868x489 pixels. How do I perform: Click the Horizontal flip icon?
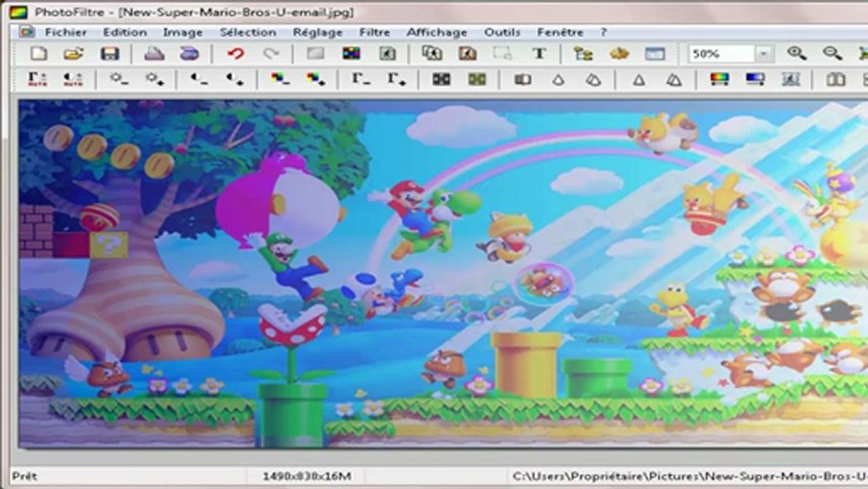pyautogui.click(x=836, y=79)
